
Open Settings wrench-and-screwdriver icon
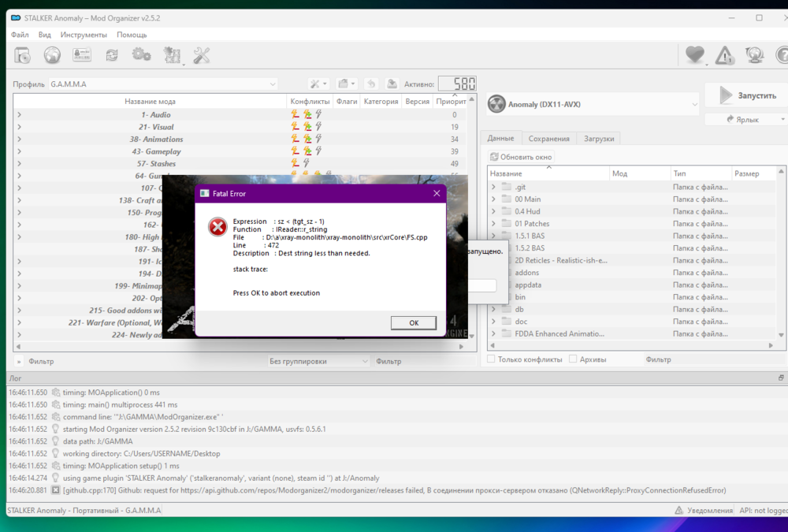(x=202, y=55)
